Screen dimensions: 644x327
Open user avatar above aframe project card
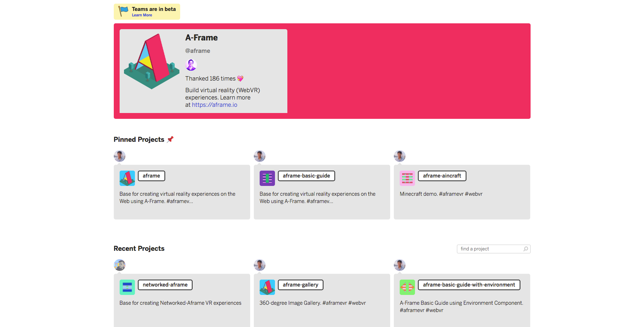pos(120,156)
